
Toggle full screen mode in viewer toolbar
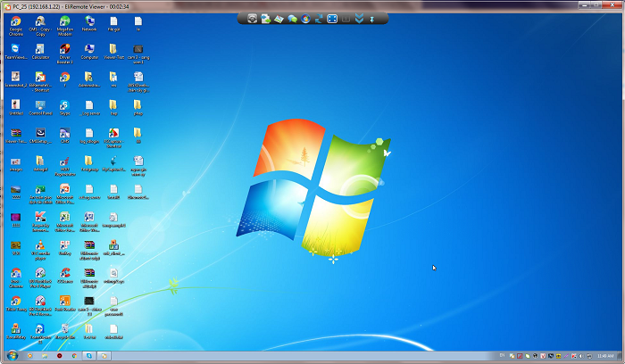click(332, 19)
